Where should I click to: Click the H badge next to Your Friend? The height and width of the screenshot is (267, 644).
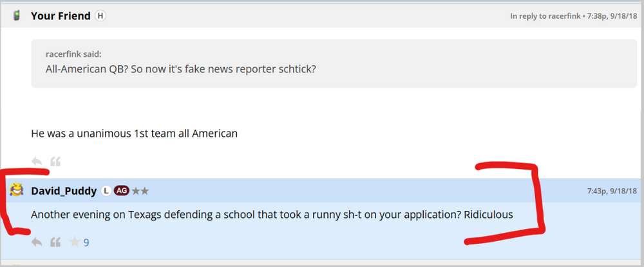(100, 16)
